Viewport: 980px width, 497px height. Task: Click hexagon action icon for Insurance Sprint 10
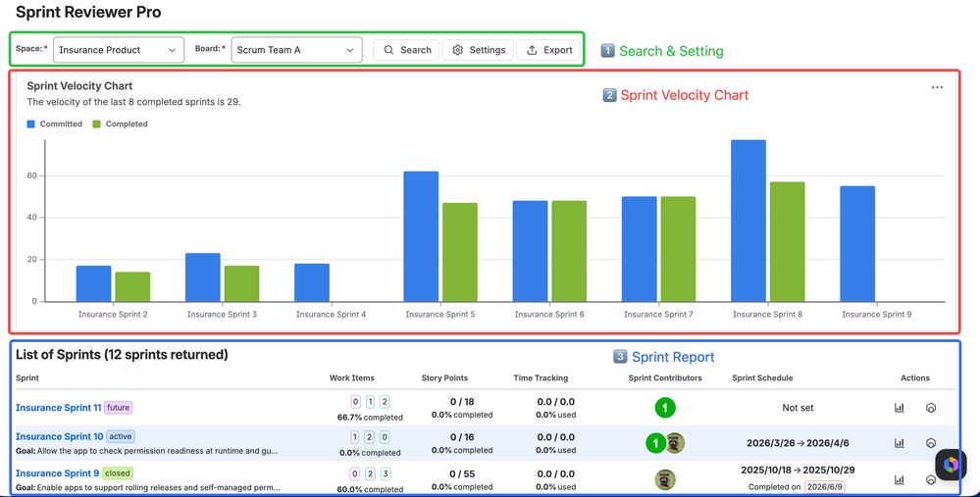point(931,443)
